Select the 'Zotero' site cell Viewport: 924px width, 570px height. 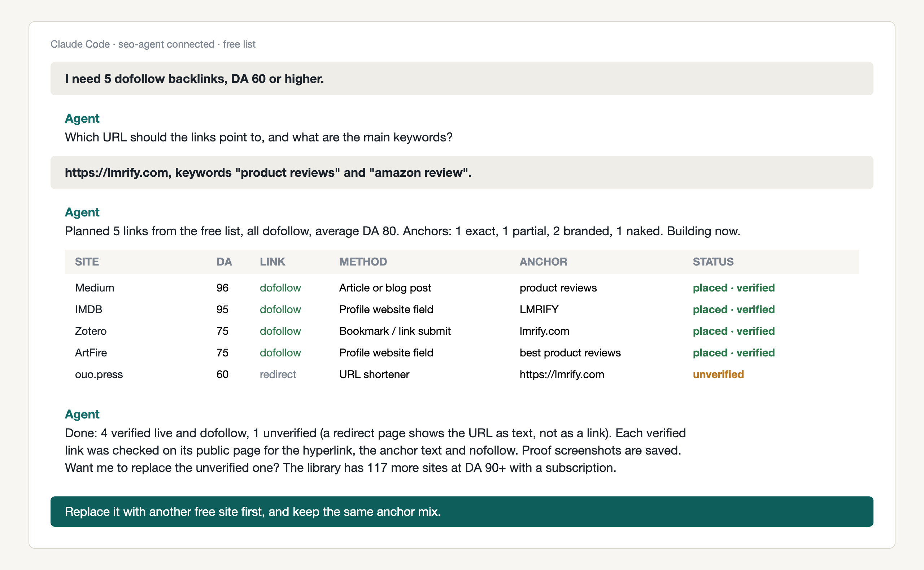point(91,332)
